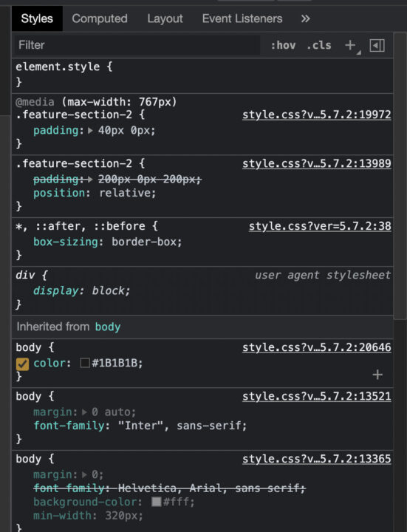Click the insert style rule plus in body
The image size is (407, 532).
pyautogui.click(x=377, y=375)
